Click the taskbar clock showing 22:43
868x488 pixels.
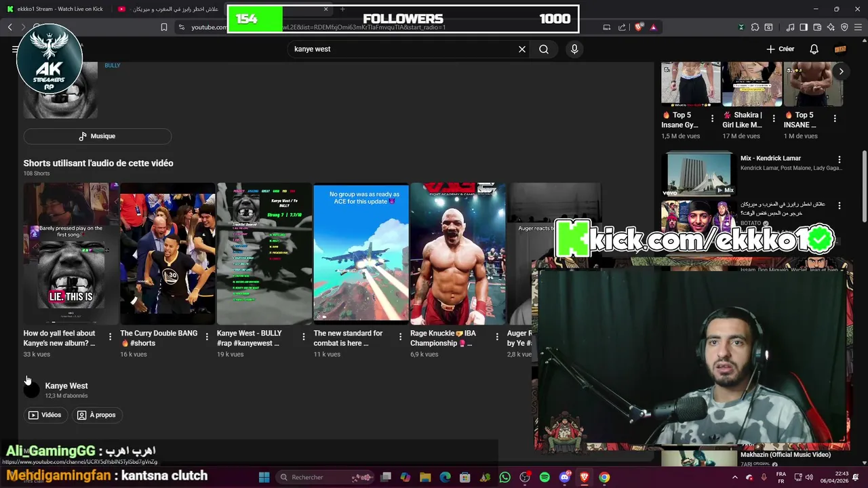835,477
